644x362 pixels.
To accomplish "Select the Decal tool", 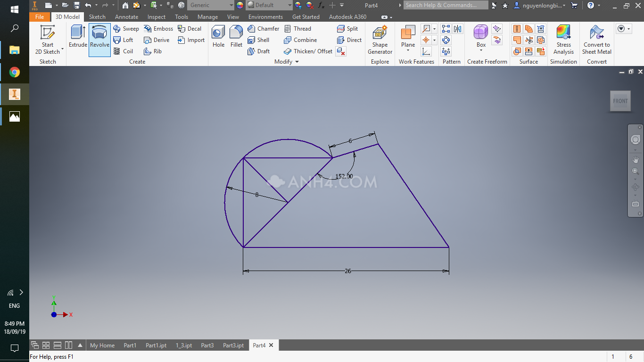I will pyautogui.click(x=190, y=29).
